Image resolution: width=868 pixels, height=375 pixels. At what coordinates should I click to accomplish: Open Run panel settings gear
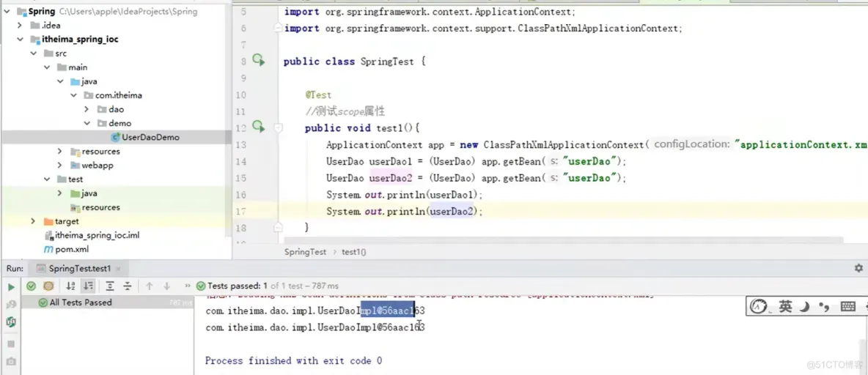[858, 268]
